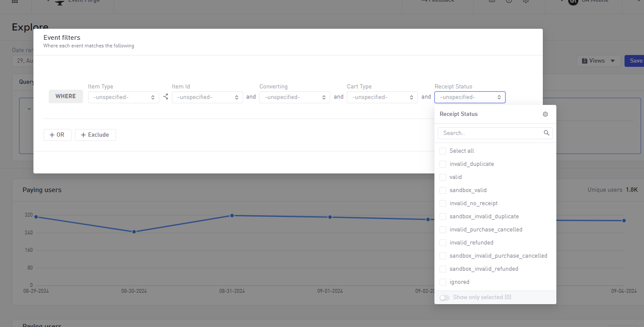Toggle Show only selected switch
Viewport: 644px width, 327px height.
click(445, 298)
